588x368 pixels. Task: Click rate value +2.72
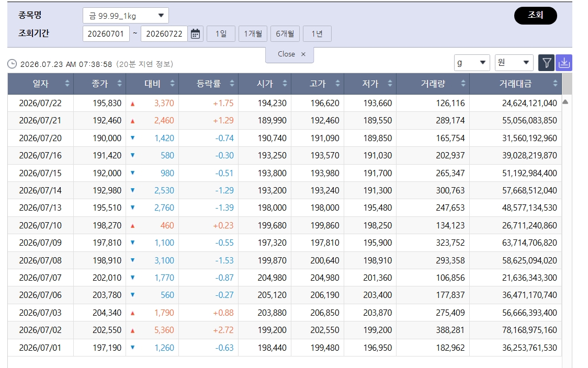click(x=223, y=330)
